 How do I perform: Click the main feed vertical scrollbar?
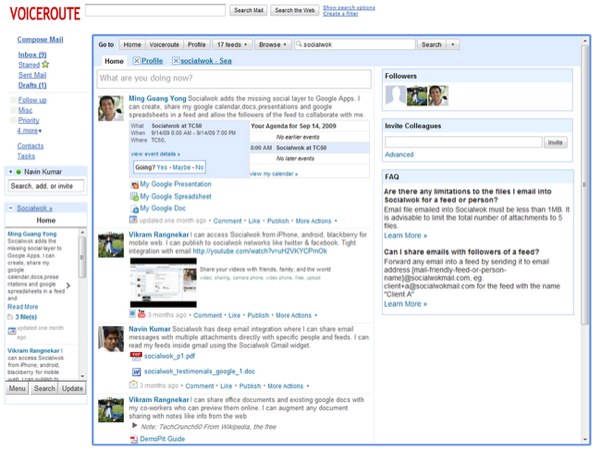[584, 184]
